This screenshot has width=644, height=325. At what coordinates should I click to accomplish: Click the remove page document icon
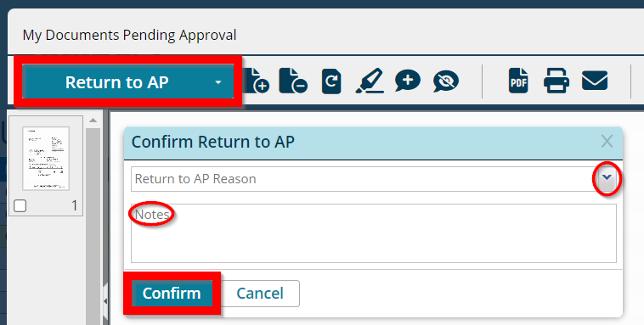pos(293,81)
